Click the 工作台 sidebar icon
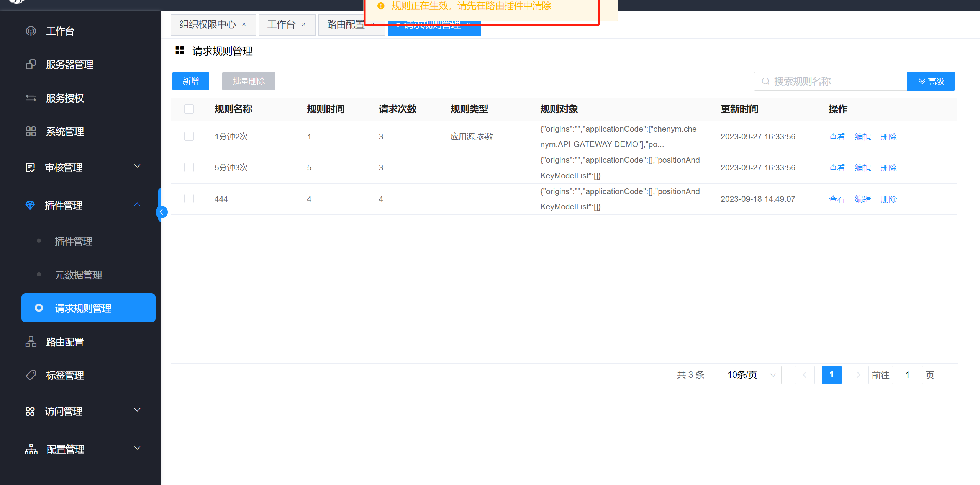The image size is (980, 485). [31, 31]
